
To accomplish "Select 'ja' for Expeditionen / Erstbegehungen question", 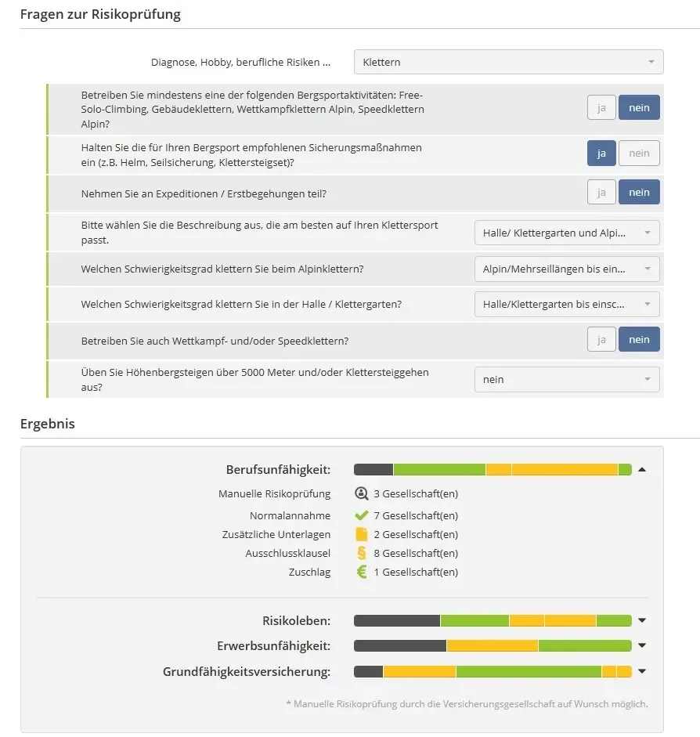I will (601, 193).
